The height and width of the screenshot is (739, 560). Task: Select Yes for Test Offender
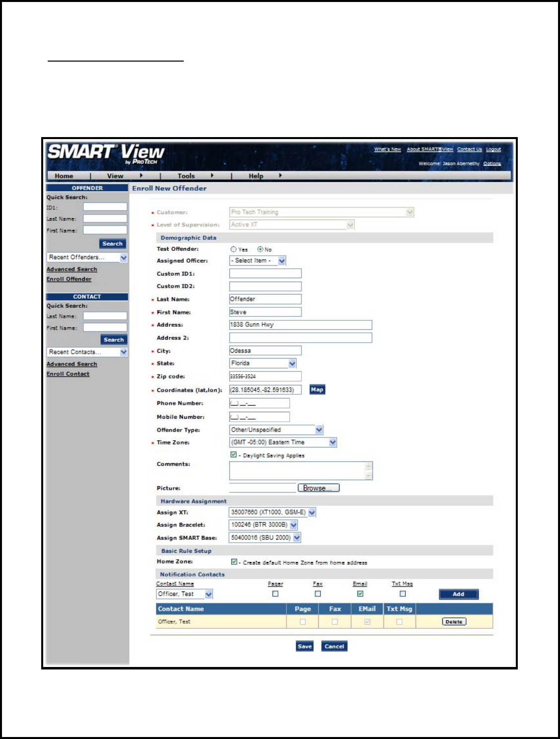[233, 249]
